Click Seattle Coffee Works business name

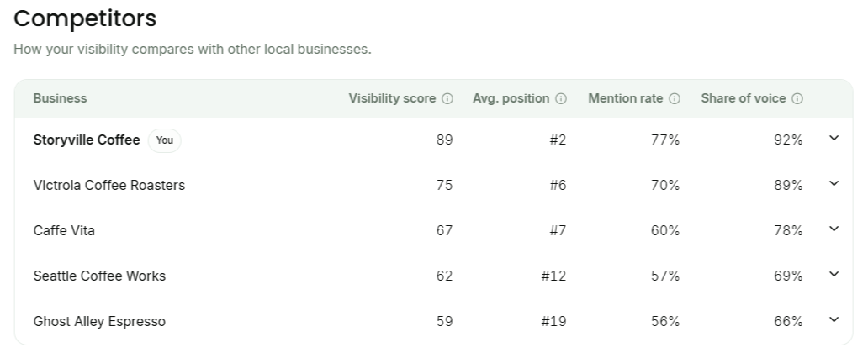click(x=99, y=276)
